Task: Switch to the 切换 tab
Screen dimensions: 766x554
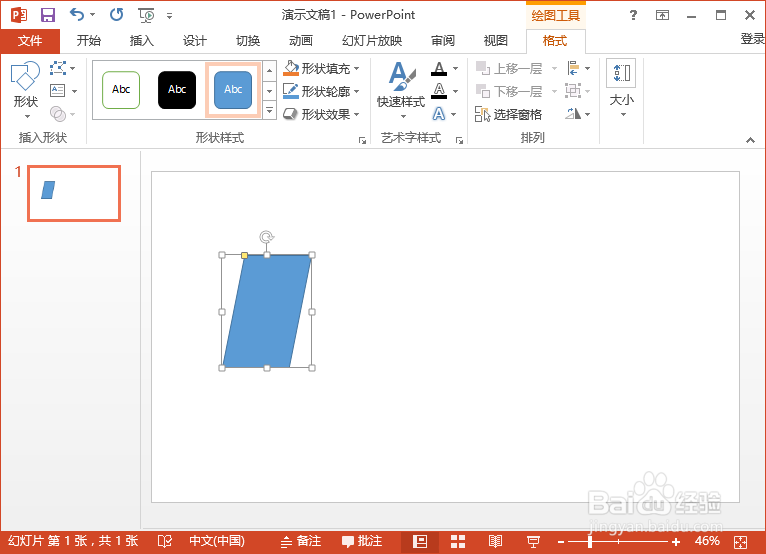Action: pyautogui.click(x=248, y=41)
